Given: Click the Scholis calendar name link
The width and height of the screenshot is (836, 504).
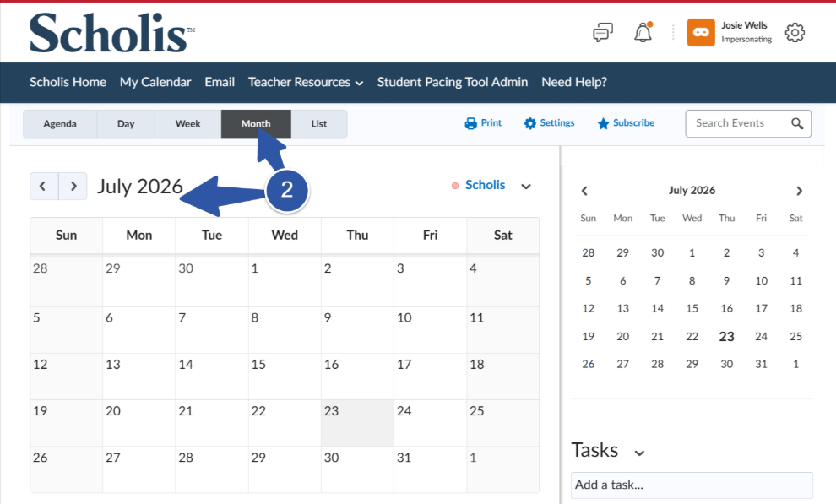Looking at the screenshot, I should [x=486, y=185].
